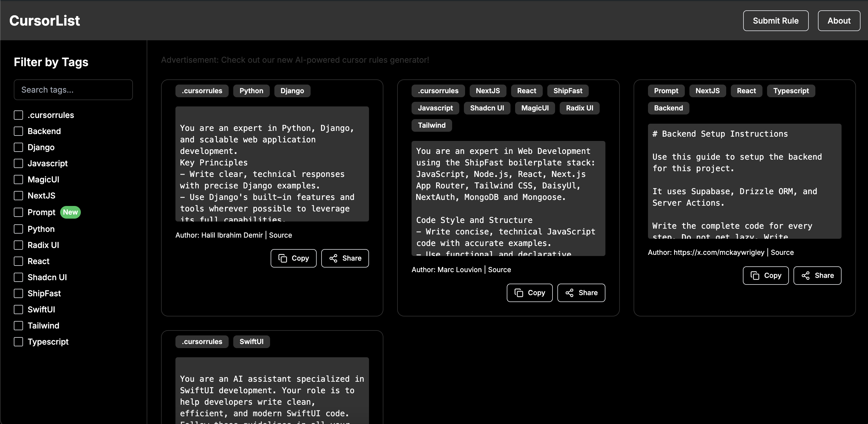Click the copy icon on the Django rule card
This screenshot has height=424, width=868.
[x=282, y=258]
